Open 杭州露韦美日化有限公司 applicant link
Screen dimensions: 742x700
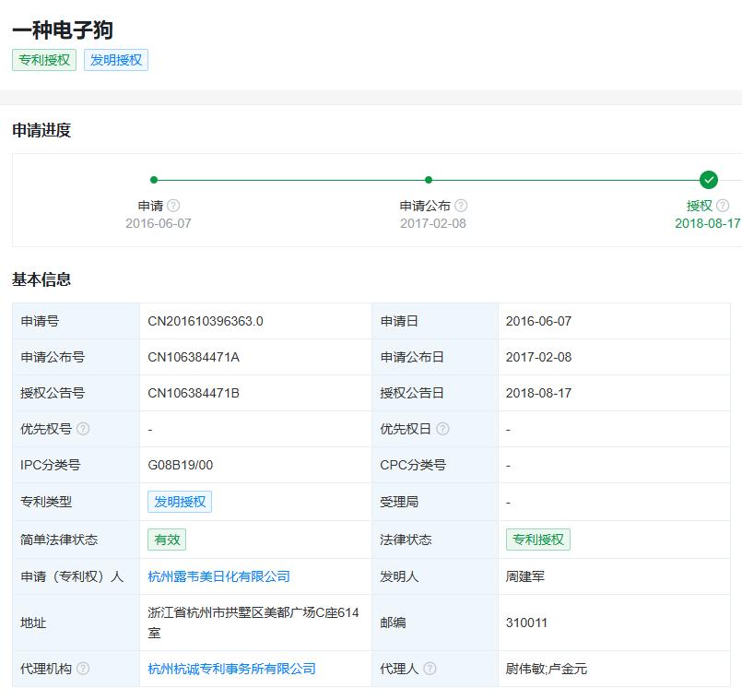tap(219, 576)
